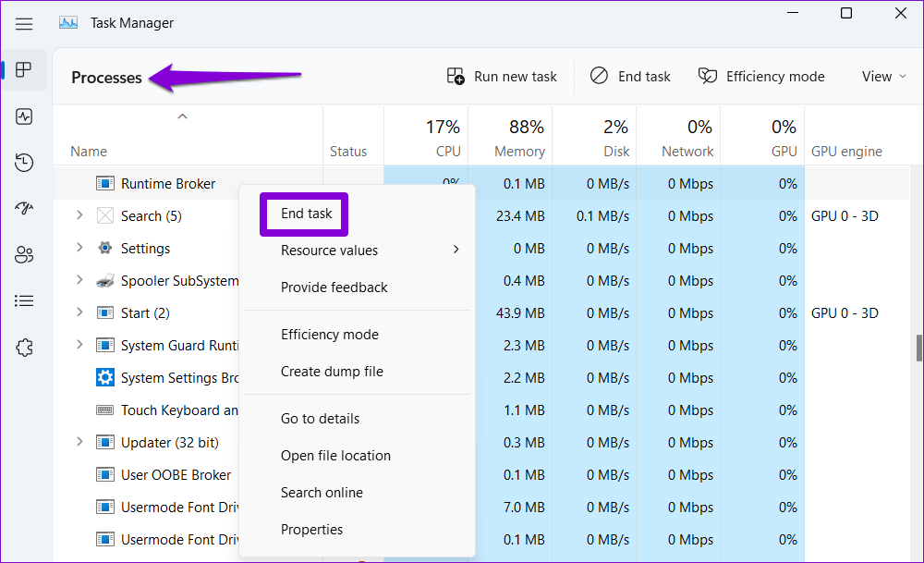Open the Details list view from sidebar
Viewport: 924px width, 563px height.
[24, 300]
